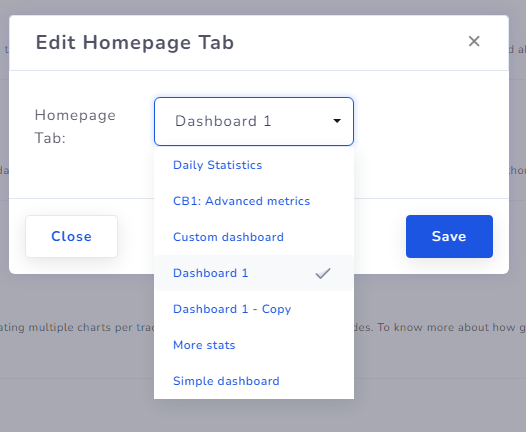
Task: Click background text about multiple charts
Action: tap(77, 327)
